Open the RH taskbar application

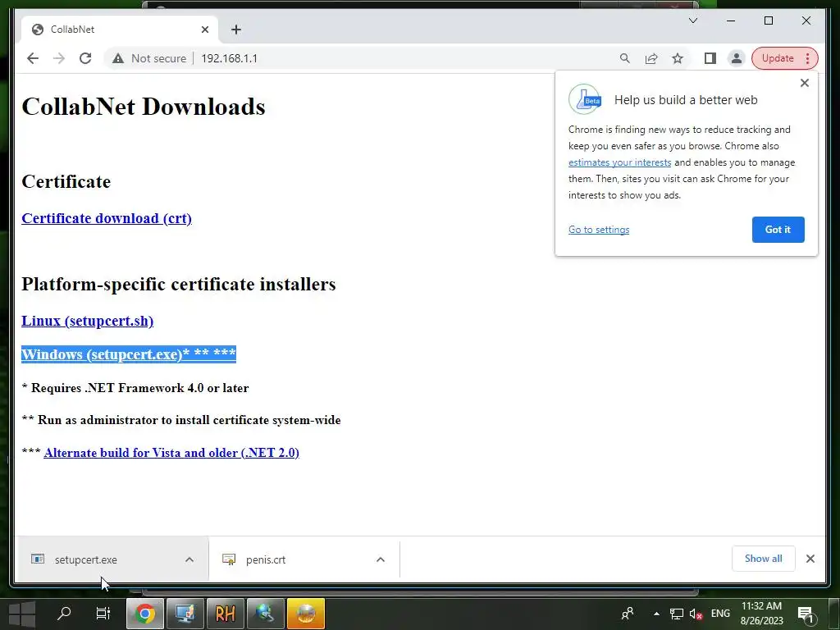pos(225,614)
